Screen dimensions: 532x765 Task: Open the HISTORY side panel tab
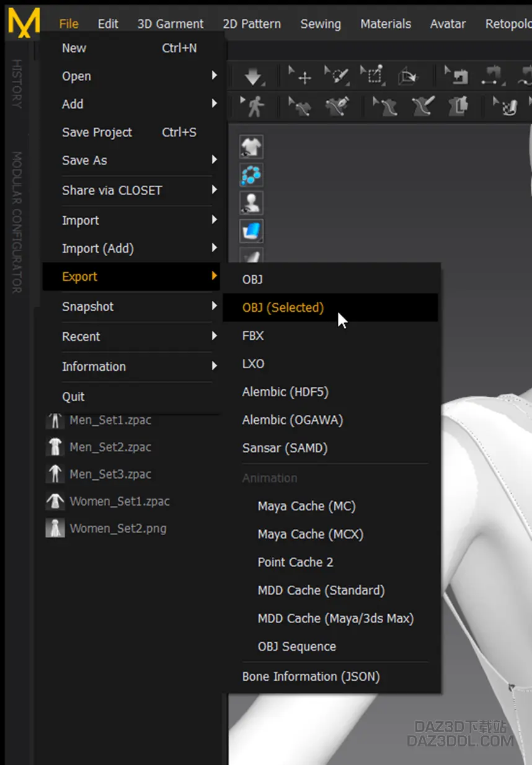(17, 84)
